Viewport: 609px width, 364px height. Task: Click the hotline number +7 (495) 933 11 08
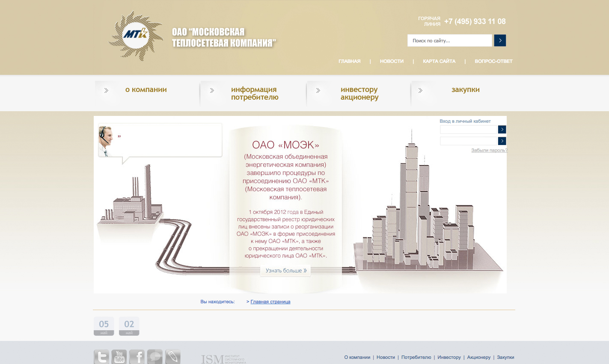coord(475,21)
